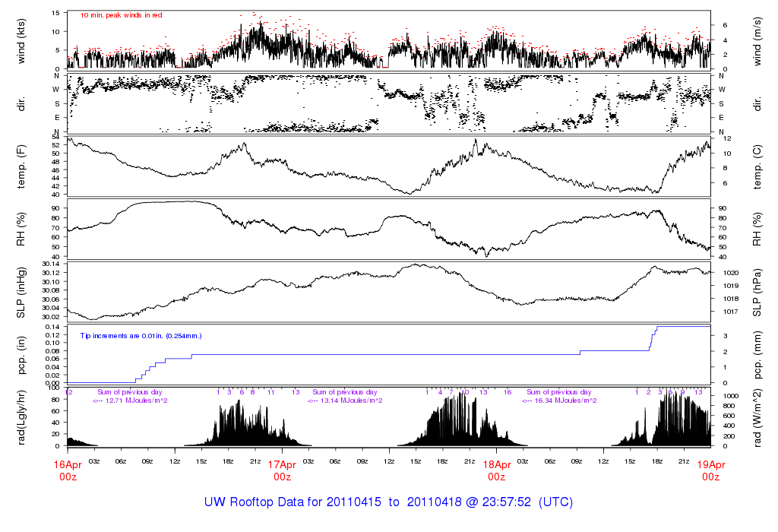Click the 'pcp. (mm)' axis label
Image resolution: width=778 pixels, height=532 pixels.
757,356
